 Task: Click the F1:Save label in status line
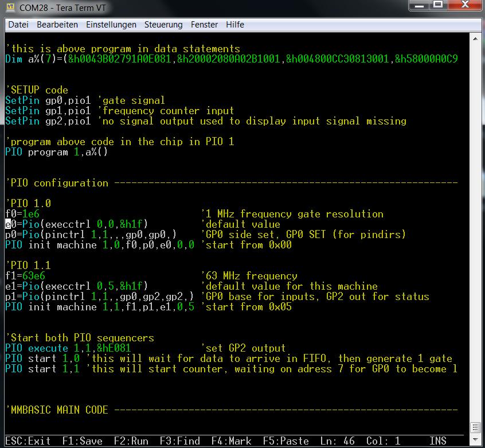pos(83,441)
